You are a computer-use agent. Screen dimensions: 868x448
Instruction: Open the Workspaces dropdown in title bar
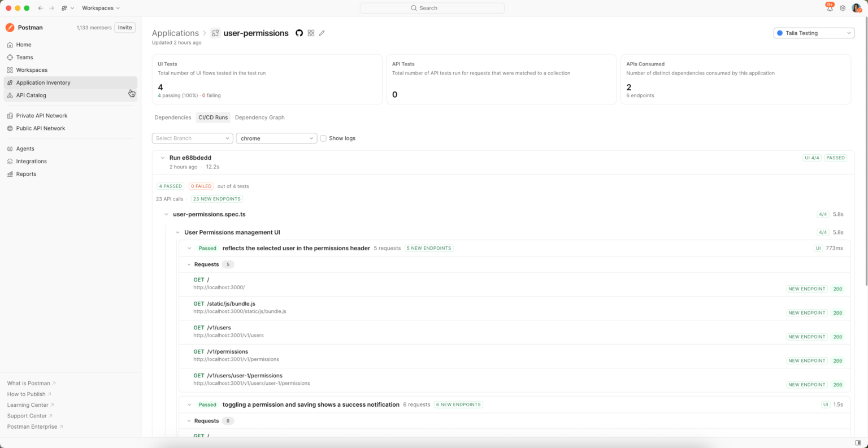[x=101, y=8]
